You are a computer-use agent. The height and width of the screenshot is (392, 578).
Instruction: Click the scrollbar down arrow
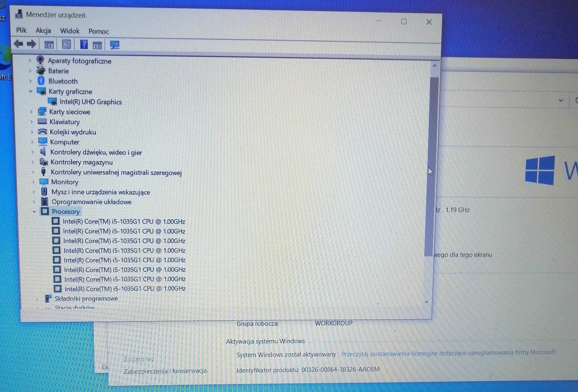tap(427, 302)
